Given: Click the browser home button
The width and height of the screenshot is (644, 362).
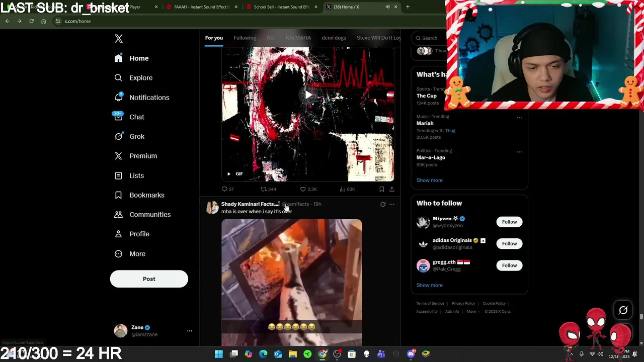Looking at the screenshot, I should click(x=43, y=21).
